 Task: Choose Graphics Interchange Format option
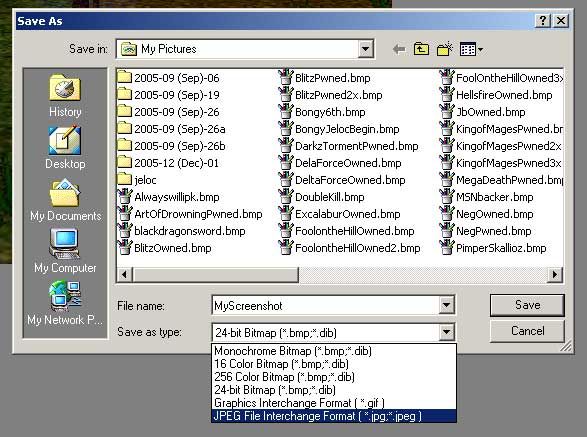pyautogui.click(x=334, y=403)
